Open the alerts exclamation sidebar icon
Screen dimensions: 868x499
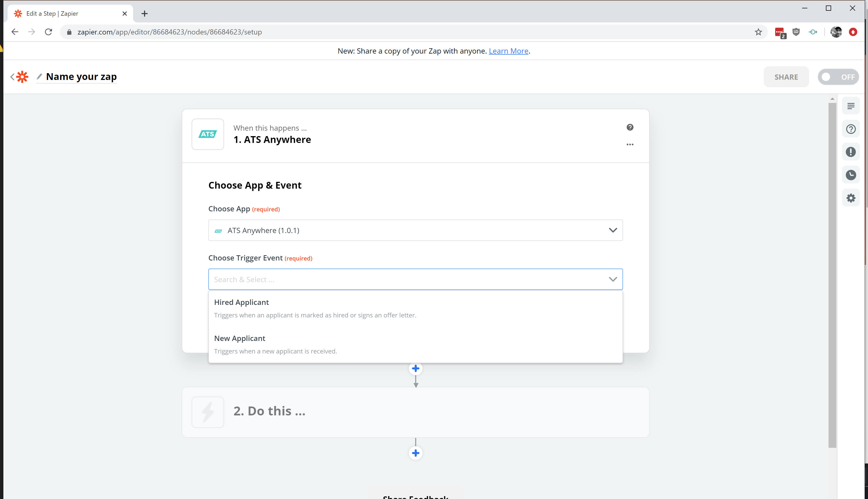click(x=850, y=152)
